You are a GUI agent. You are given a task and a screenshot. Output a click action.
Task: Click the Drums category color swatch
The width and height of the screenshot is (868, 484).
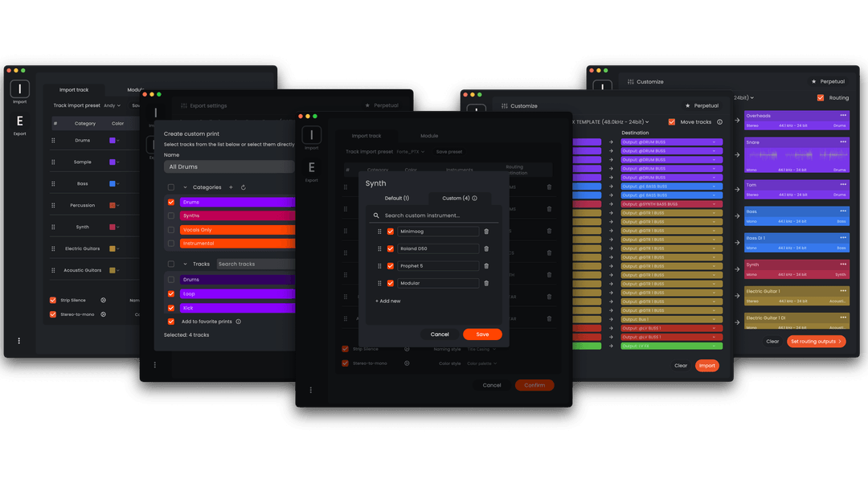tap(113, 140)
